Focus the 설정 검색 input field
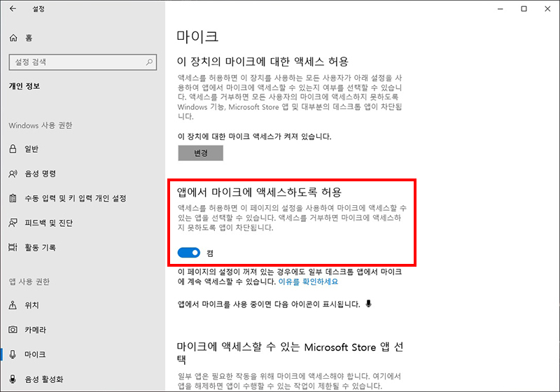 click(83, 62)
